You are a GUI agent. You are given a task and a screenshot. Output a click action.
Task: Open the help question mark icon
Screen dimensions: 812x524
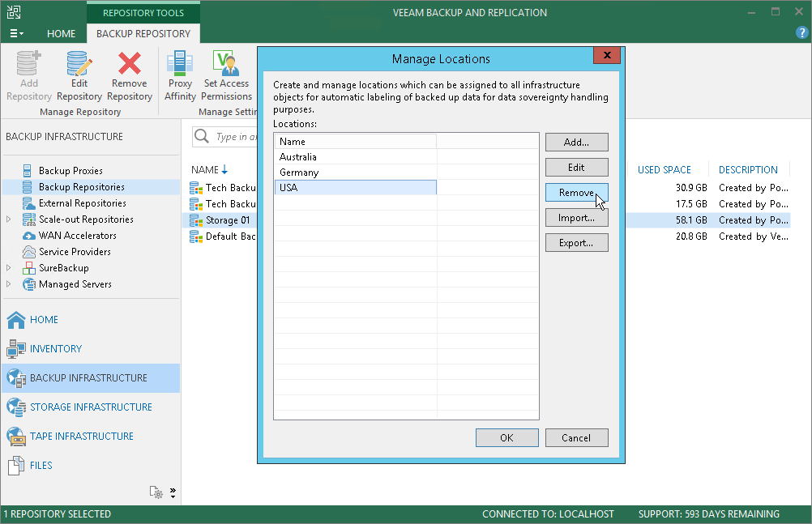(x=801, y=33)
